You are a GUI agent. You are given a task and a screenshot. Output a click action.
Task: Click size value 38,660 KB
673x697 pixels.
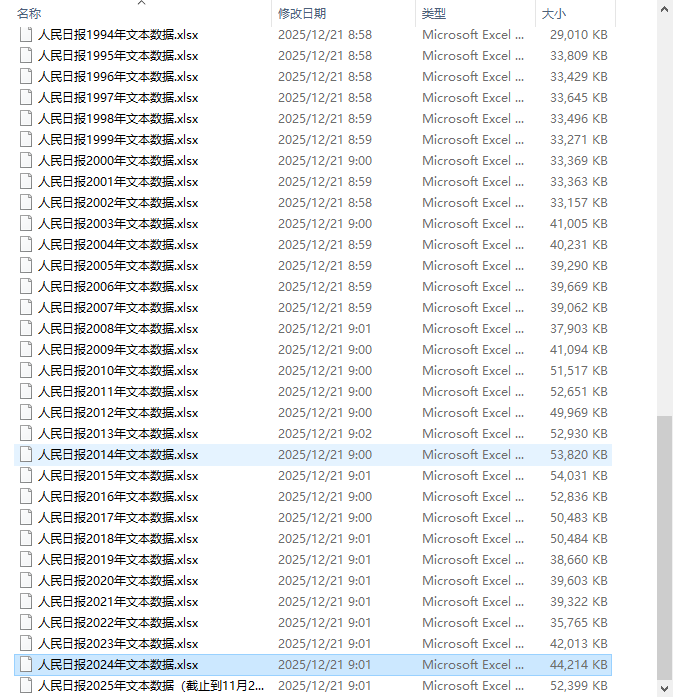[578, 560]
